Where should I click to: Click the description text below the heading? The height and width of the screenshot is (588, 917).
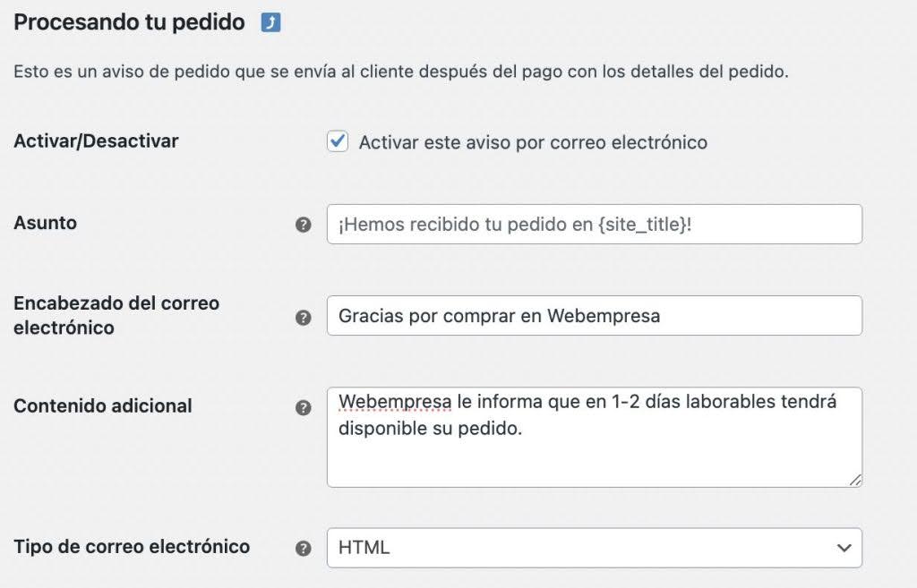(x=400, y=72)
